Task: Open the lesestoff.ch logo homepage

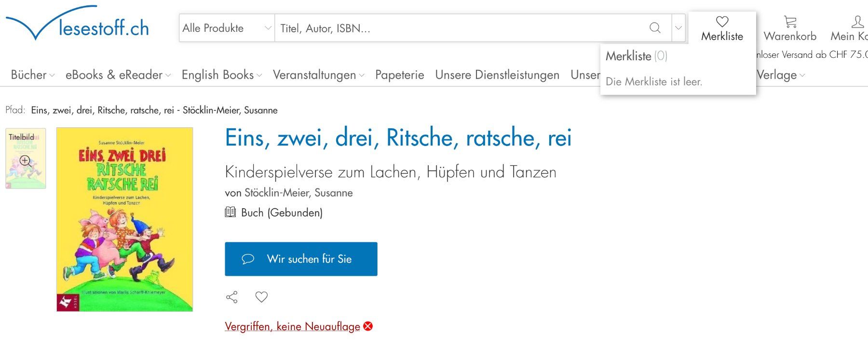Action: click(77, 23)
